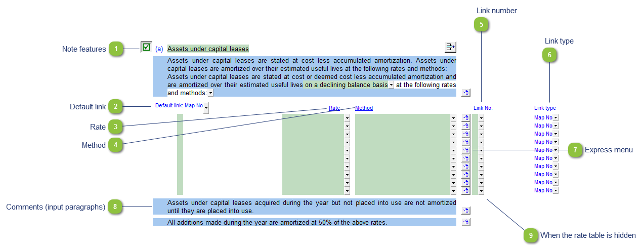Open express menu icon in third table row
This screenshot has height=248, width=644.
pyautogui.click(x=466, y=134)
